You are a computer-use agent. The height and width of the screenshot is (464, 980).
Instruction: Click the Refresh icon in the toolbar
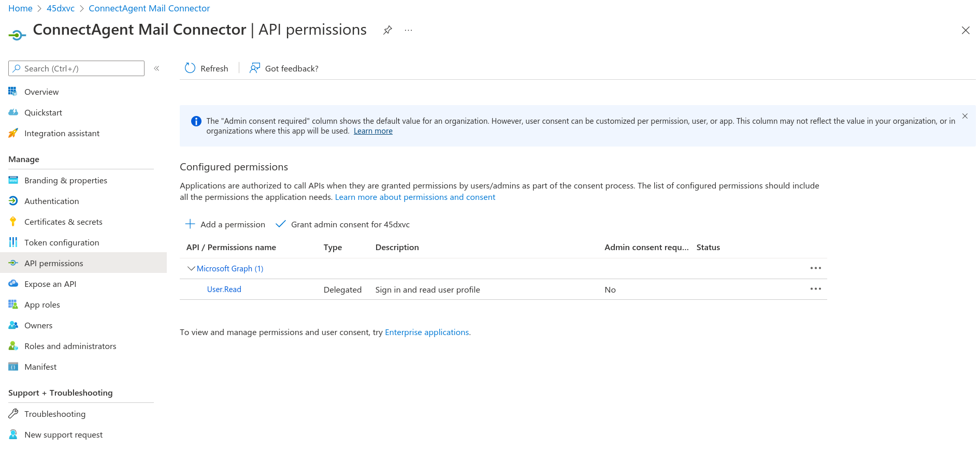pyautogui.click(x=190, y=68)
